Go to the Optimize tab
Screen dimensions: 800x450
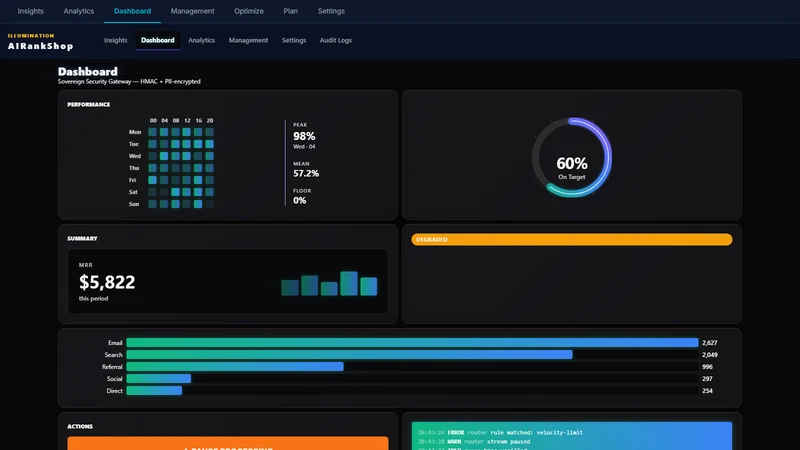[x=249, y=11]
